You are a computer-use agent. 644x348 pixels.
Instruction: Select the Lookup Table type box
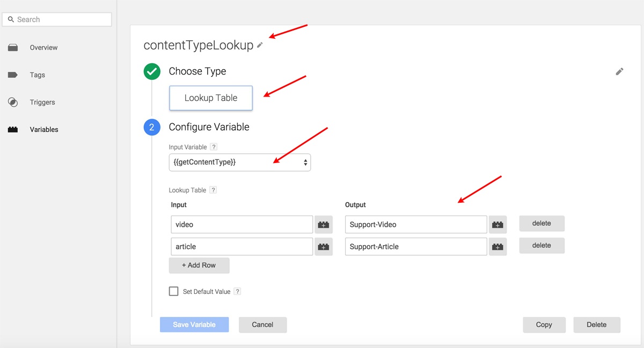211,98
